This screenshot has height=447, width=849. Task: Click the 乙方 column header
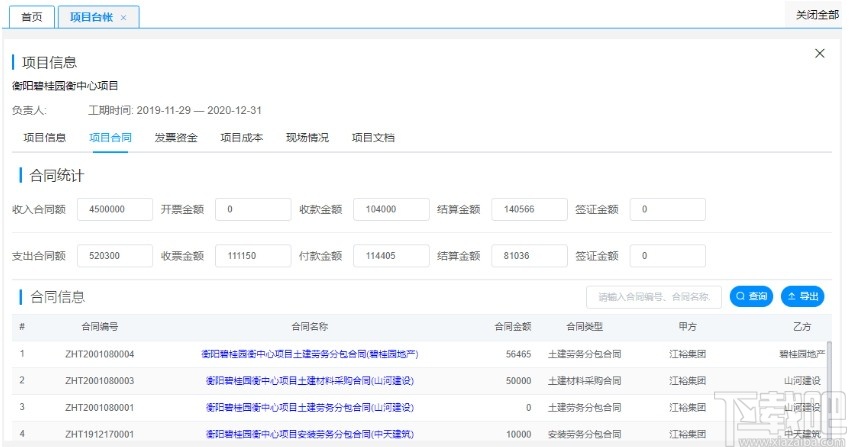click(x=802, y=326)
